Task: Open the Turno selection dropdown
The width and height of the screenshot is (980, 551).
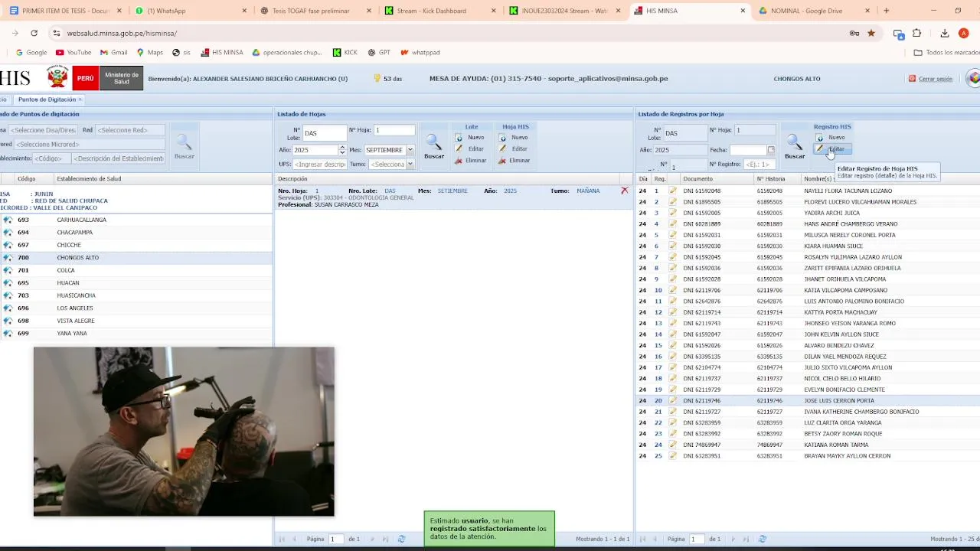Action: (410, 164)
